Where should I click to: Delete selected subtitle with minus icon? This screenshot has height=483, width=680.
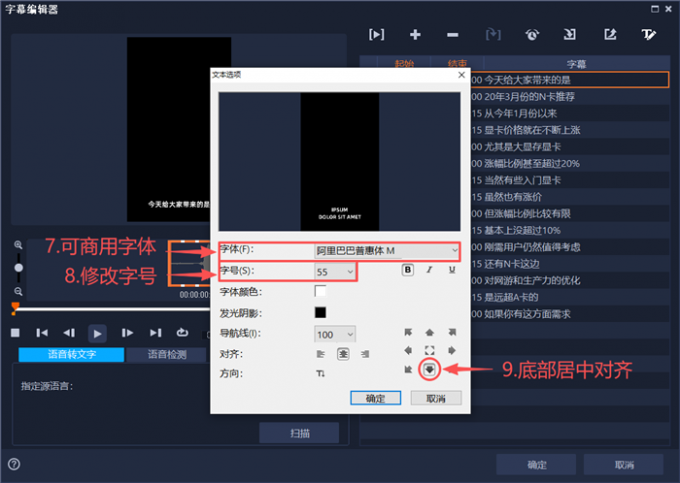452,35
